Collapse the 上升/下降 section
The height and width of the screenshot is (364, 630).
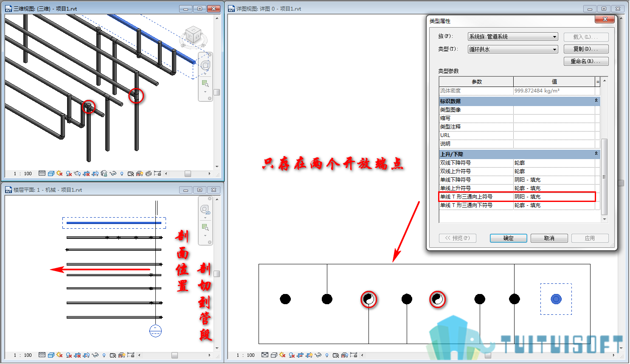[596, 154]
